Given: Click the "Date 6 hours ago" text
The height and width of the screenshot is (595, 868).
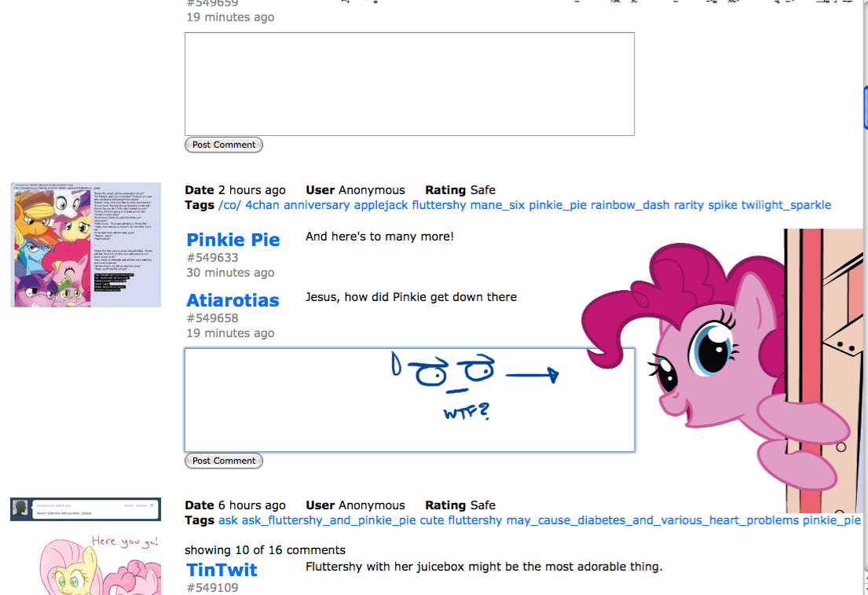Looking at the screenshot, I should pyautogui.click(x=236, y=505).
